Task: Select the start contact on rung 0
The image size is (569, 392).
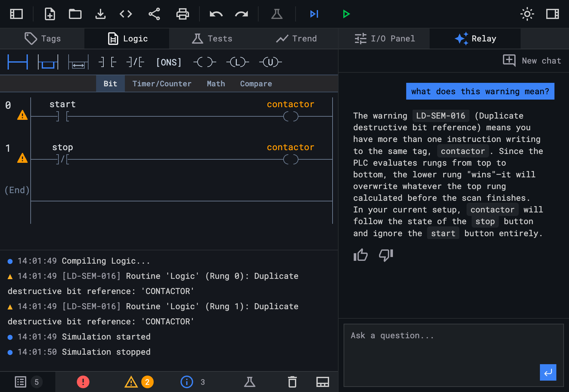Action: click(63, 116)
